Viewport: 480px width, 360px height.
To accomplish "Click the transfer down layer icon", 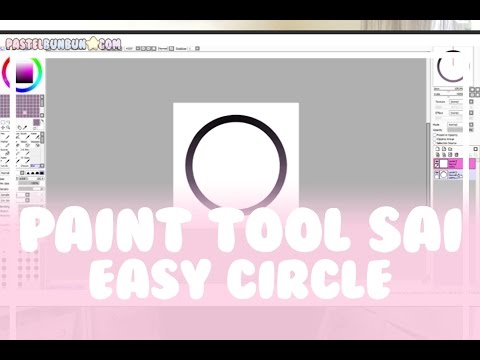I will [x=437, y=155].
